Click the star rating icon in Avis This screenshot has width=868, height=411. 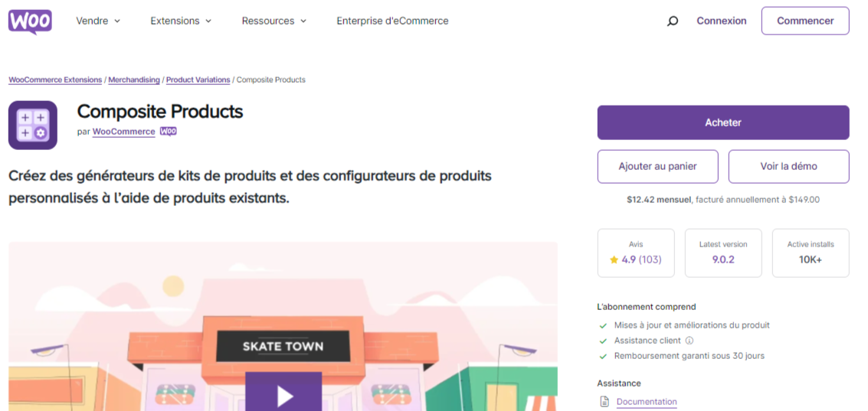614,259
